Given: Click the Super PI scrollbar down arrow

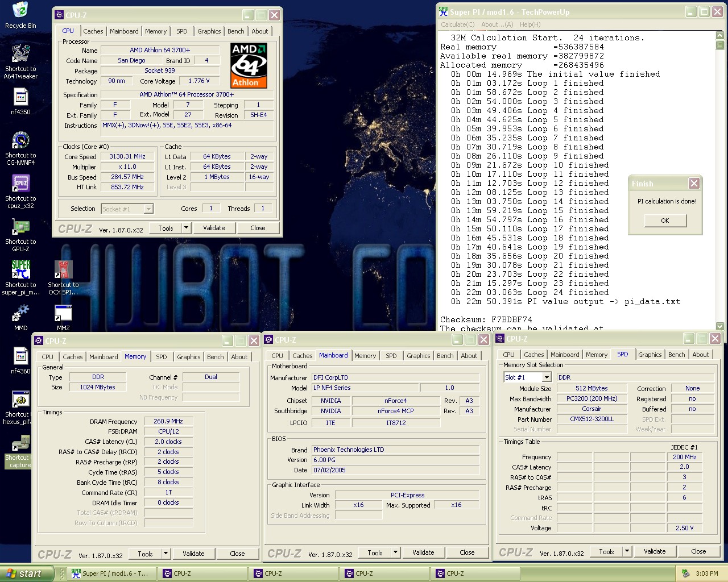Looking at the screenshot, I should pyautogui.click(x=720, y=326).
